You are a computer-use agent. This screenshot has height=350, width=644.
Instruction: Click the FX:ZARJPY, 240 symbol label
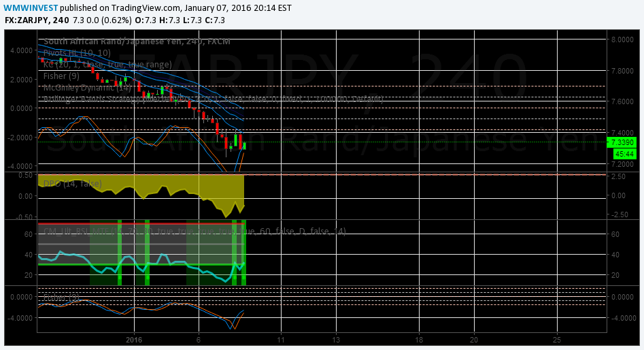pyautogui.click(x=37, y=20)
